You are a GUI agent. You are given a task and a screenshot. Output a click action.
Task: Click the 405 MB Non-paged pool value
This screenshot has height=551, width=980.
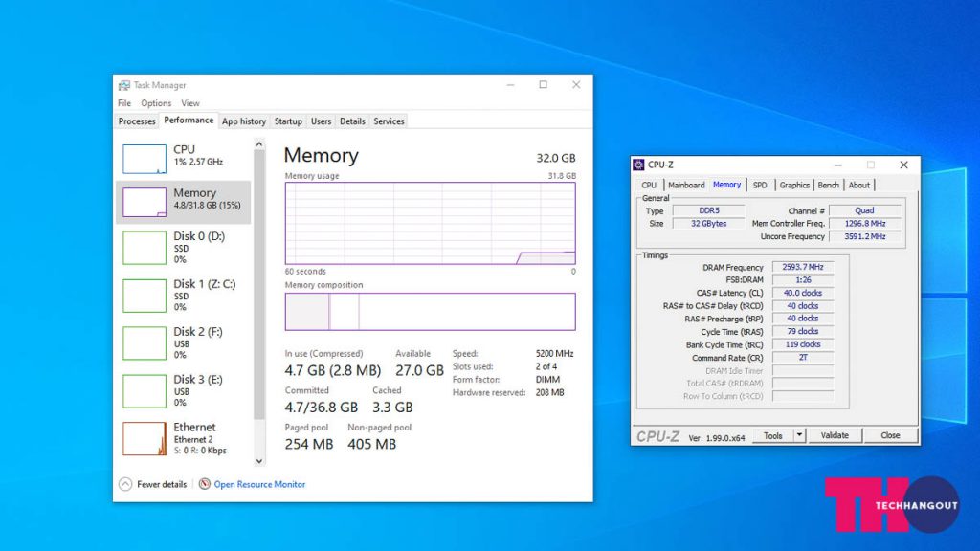[372, 444]
